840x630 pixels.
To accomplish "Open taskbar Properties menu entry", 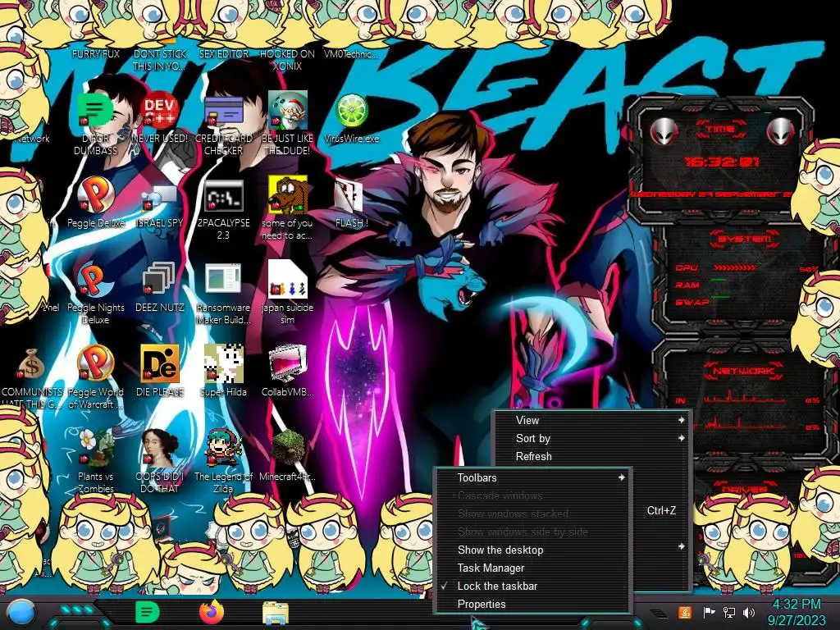I will (x=532, y=605).
